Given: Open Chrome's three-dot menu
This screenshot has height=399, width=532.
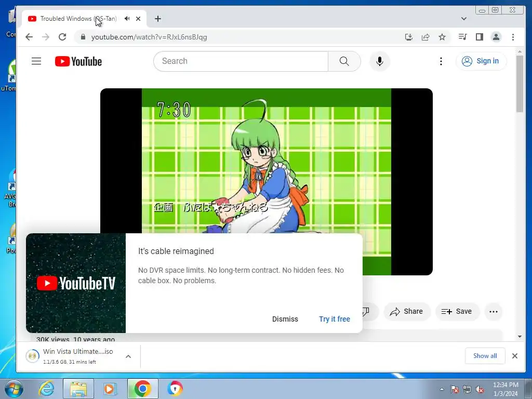Looking at the screenshot, I should [x=513, y=37].
